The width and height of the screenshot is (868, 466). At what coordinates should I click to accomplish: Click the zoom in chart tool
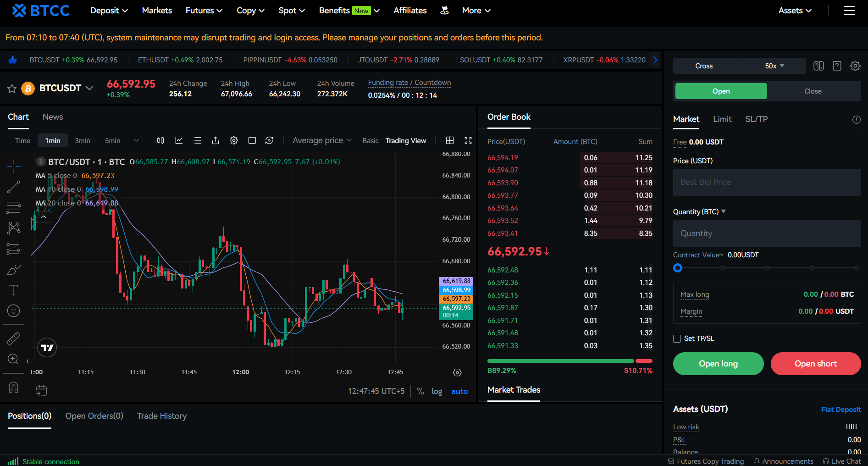pyautogui.click(x=13, y=359)
